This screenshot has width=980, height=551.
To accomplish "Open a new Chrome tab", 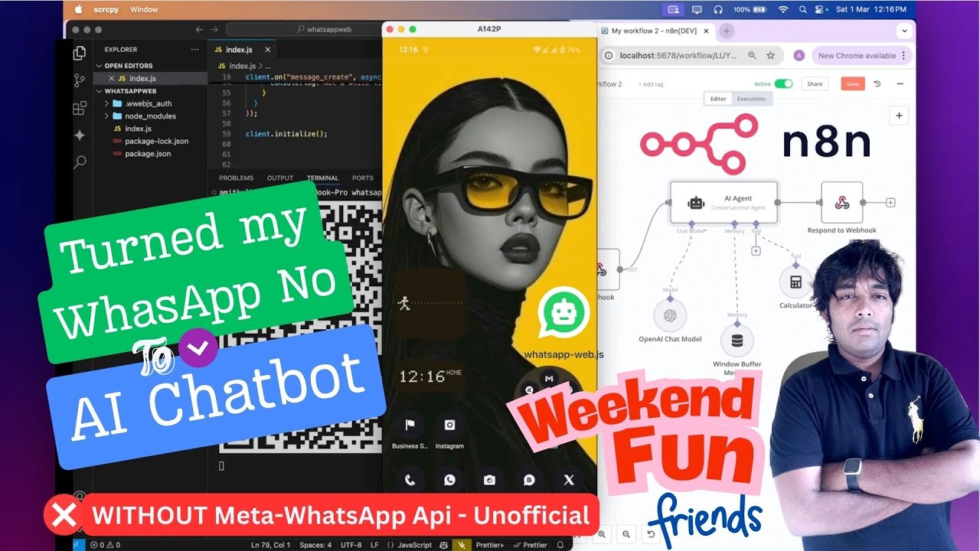I will [727, 31].
